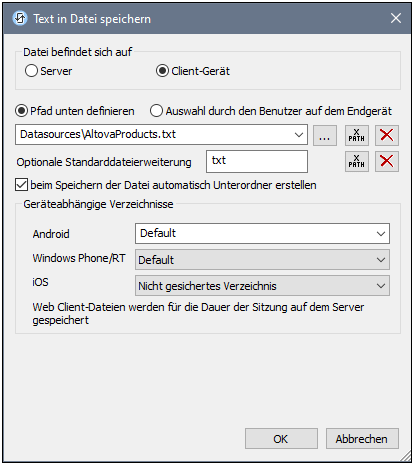Select the Server radio button
The height and width of the screenshot is (465, 414).
[x=31, y=71]
